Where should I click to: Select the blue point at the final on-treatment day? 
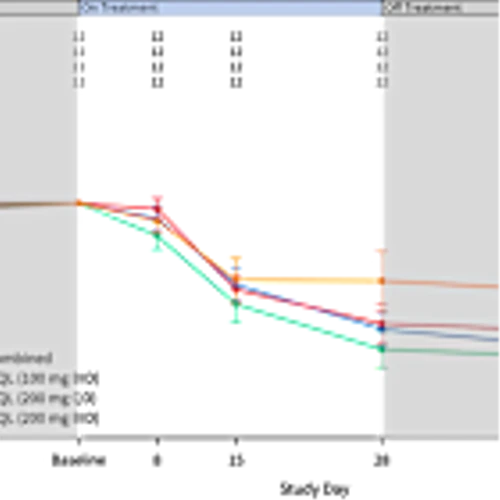point(382,330)
